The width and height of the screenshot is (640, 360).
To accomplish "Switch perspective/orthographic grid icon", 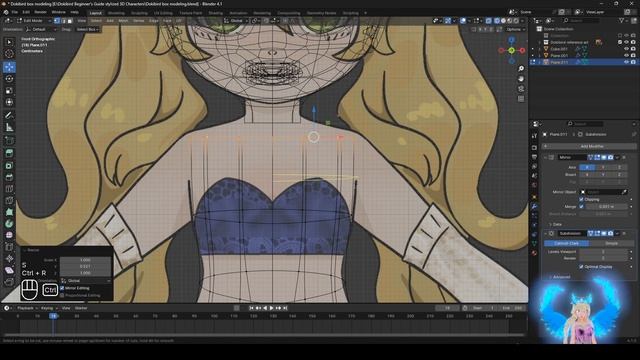I will click(x=521, y=99).
